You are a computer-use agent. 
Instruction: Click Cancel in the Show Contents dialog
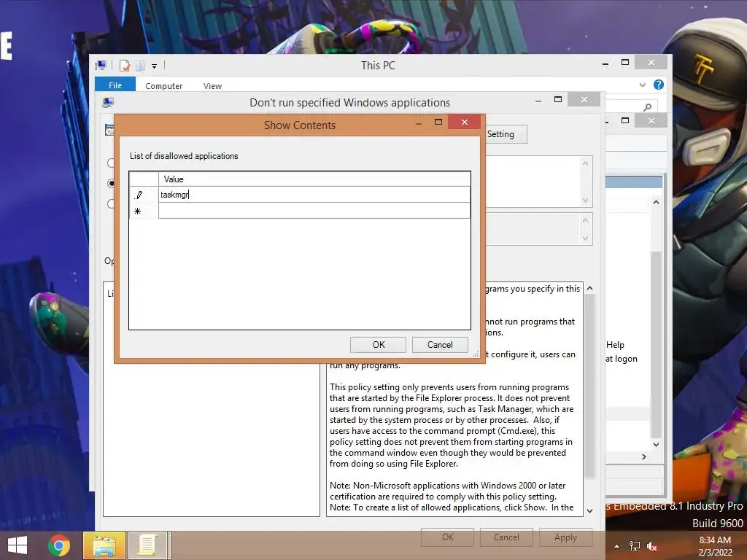coord(440,345)
